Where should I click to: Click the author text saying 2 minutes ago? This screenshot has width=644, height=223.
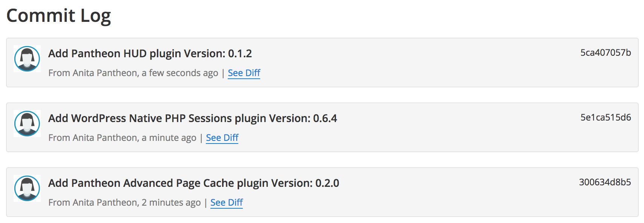(124, 202)
